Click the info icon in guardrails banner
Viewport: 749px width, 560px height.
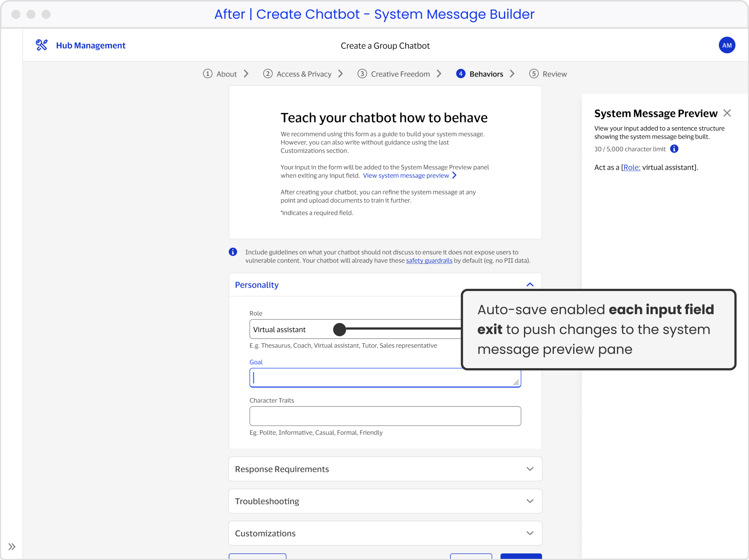233,252
